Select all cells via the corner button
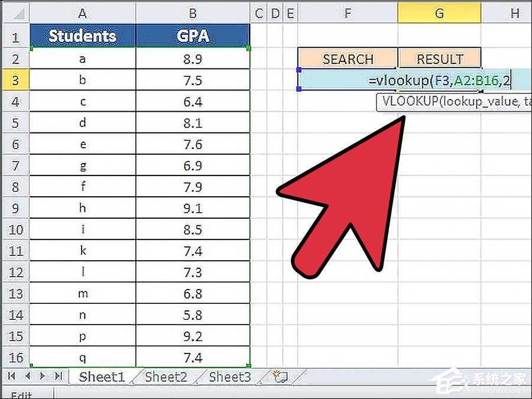 (x=15, y=13)
